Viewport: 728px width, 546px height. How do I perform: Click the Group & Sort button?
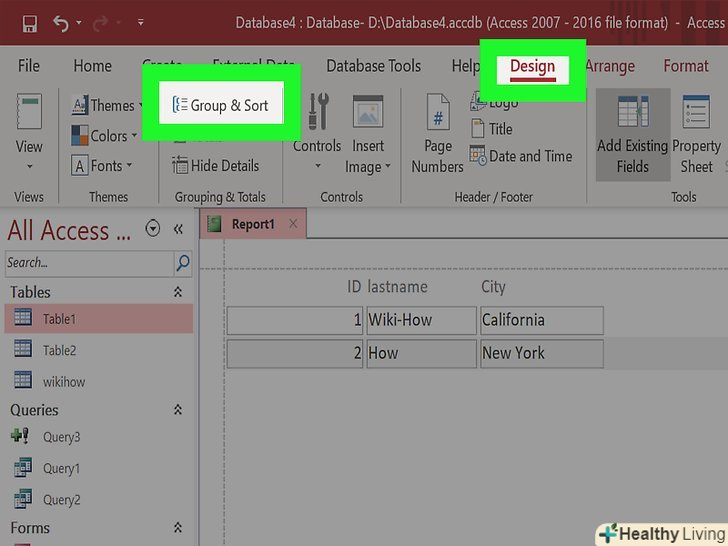[x=221, y=105]
